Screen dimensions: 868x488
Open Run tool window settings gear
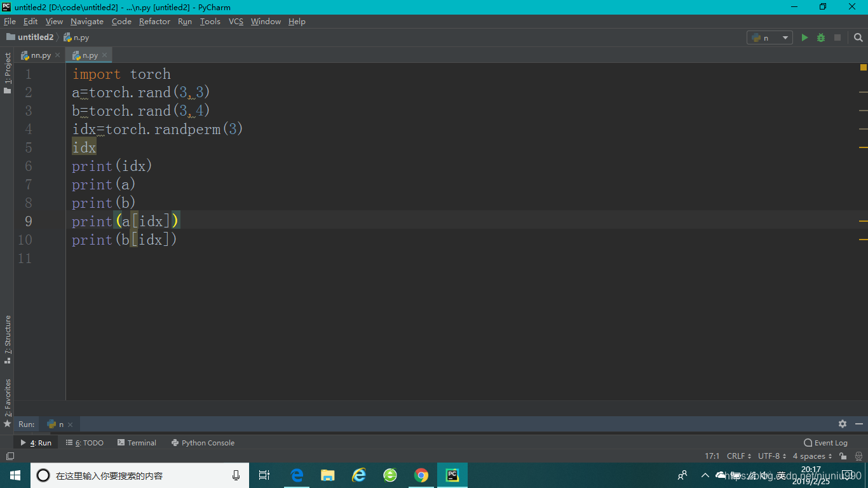pos(843,424)
